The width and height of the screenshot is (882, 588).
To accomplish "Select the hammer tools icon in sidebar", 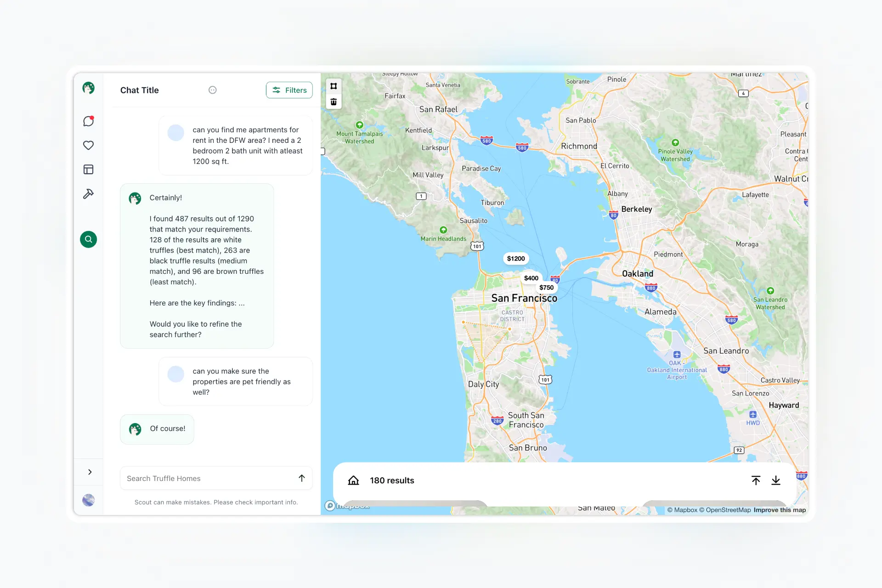I will (88, 193).
